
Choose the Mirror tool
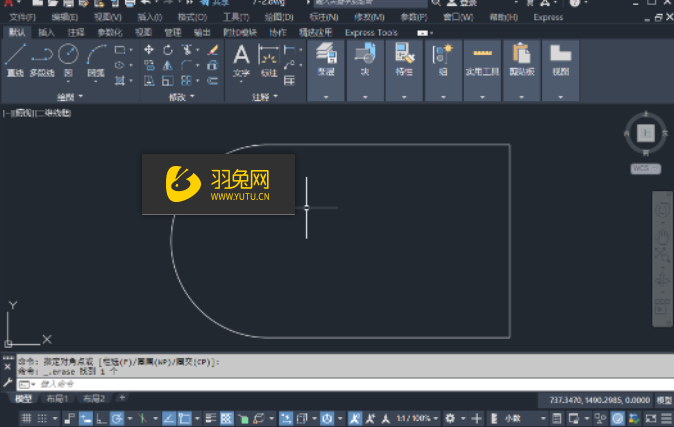pyautogui.click(x=168, y=65)
